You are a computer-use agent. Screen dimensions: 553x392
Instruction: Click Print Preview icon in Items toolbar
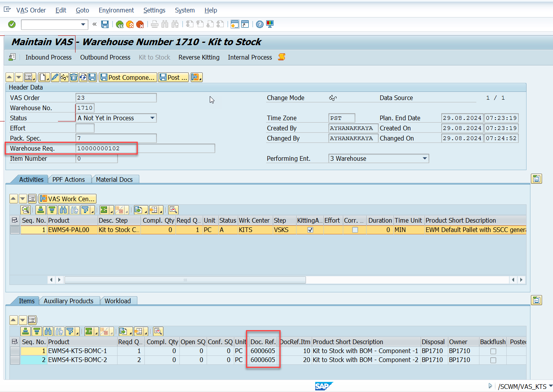[x=158, y=331]
